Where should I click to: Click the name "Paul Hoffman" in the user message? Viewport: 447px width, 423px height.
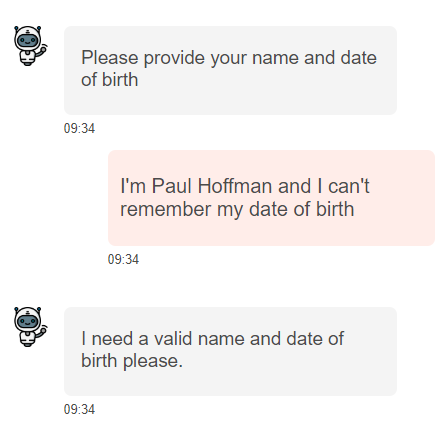pos(212,186)
